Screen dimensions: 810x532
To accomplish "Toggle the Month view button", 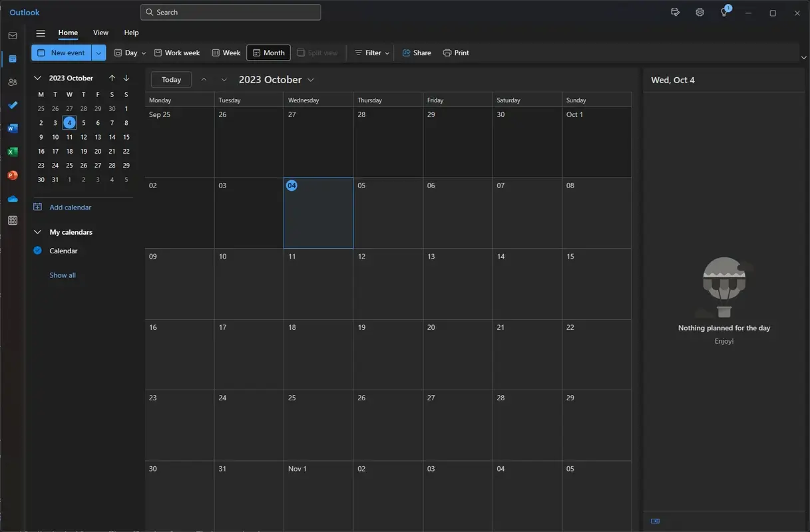I will (x=268, y=52).
